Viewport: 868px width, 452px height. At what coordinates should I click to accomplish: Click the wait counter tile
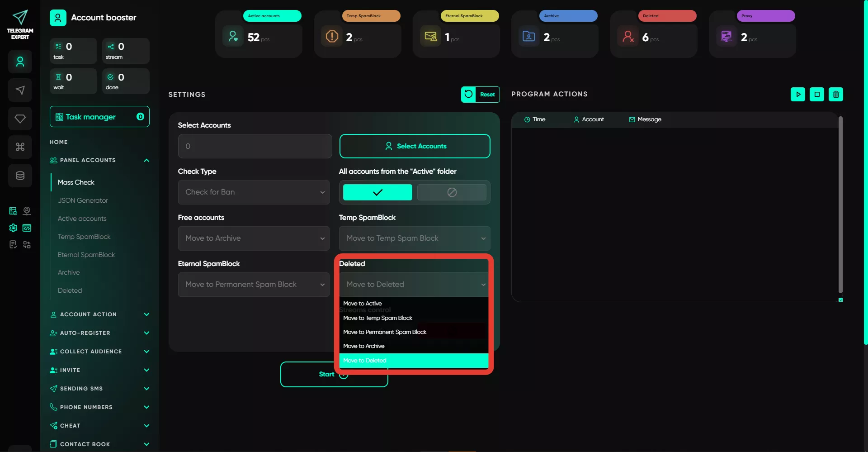pyautogui.click(x=73, y=81)
